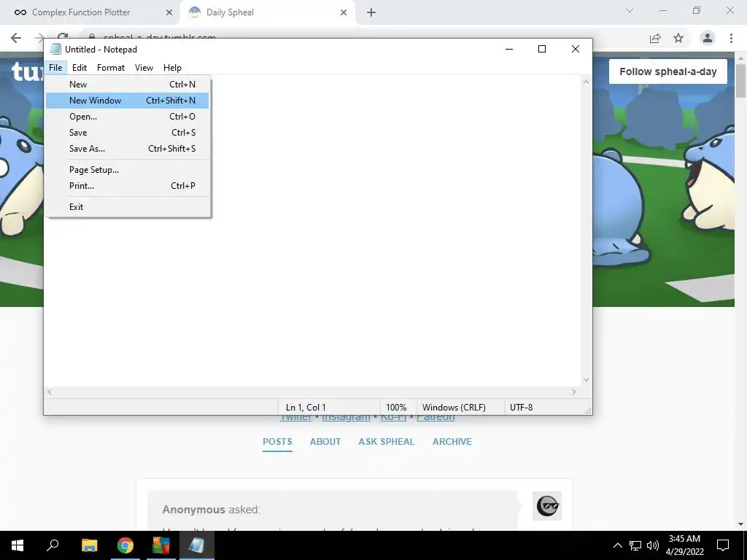Maximize the Notepad window
747x560 pixels.
[542, 49]
